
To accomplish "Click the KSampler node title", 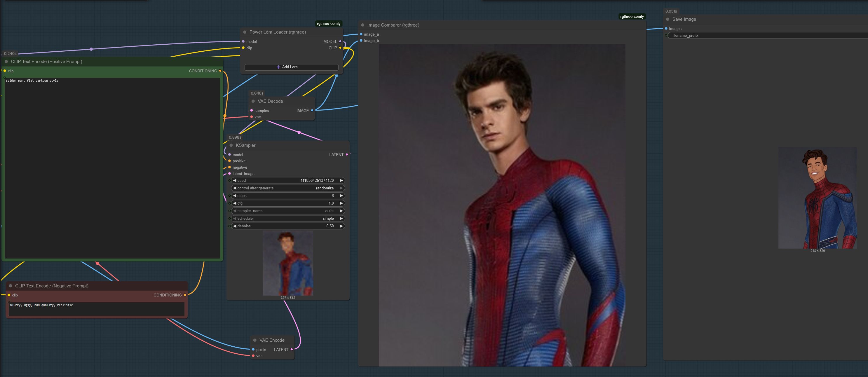I will pos(246,146).
